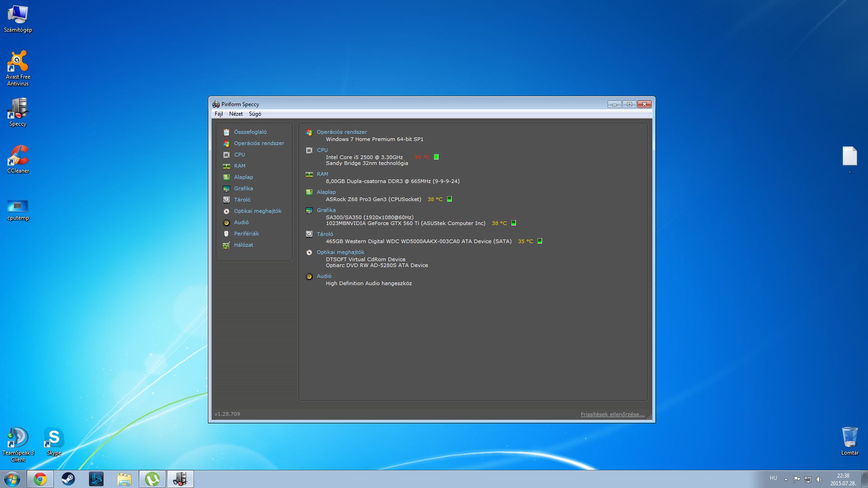Open the Alaplap motherboard section in sidebar

[243, 177]
